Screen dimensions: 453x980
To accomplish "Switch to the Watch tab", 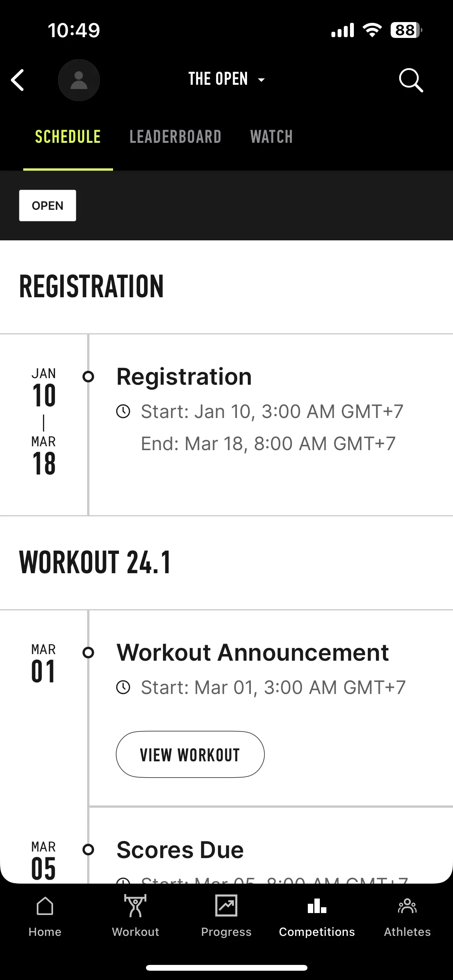I will pyautogui.click(x=271, y=137).
